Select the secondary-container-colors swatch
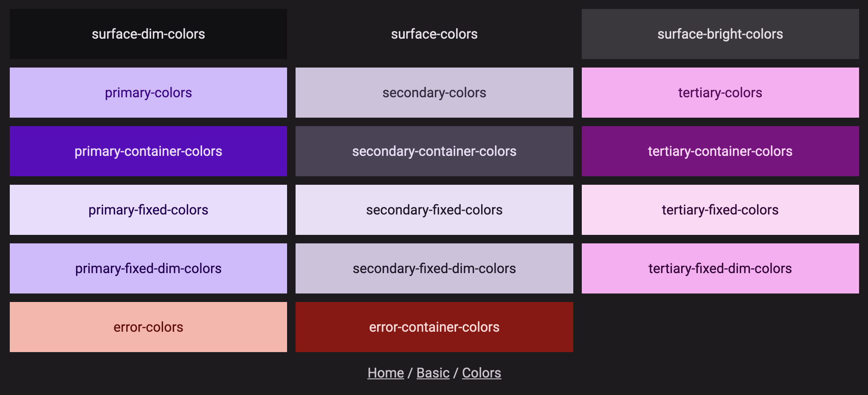 pos(434,151)
